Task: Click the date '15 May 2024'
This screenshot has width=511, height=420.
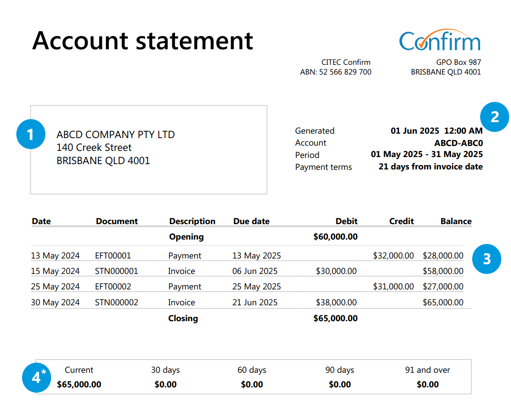Action: [55, 271]
